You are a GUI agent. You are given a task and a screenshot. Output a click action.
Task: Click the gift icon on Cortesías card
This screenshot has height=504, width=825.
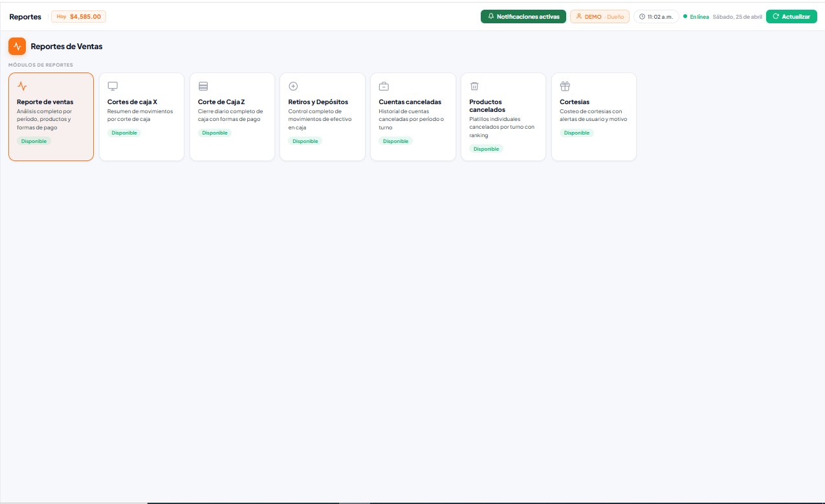(565, 86)
